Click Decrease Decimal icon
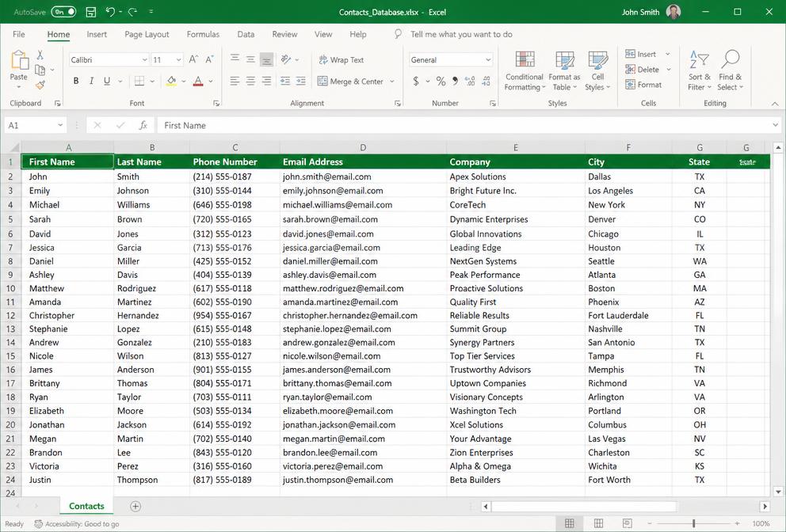Screen dimensions: 786x532 pos(486,81)
